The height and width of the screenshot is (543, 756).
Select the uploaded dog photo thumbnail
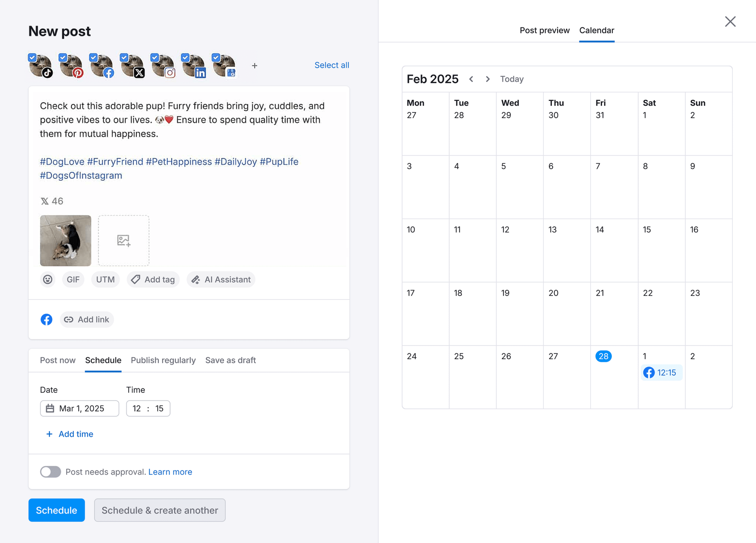(x=65, y=241)
